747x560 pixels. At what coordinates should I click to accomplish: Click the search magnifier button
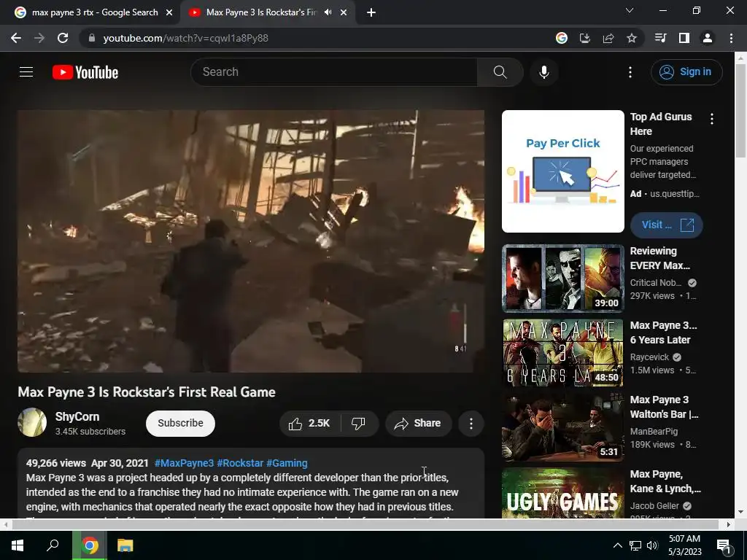500,72
